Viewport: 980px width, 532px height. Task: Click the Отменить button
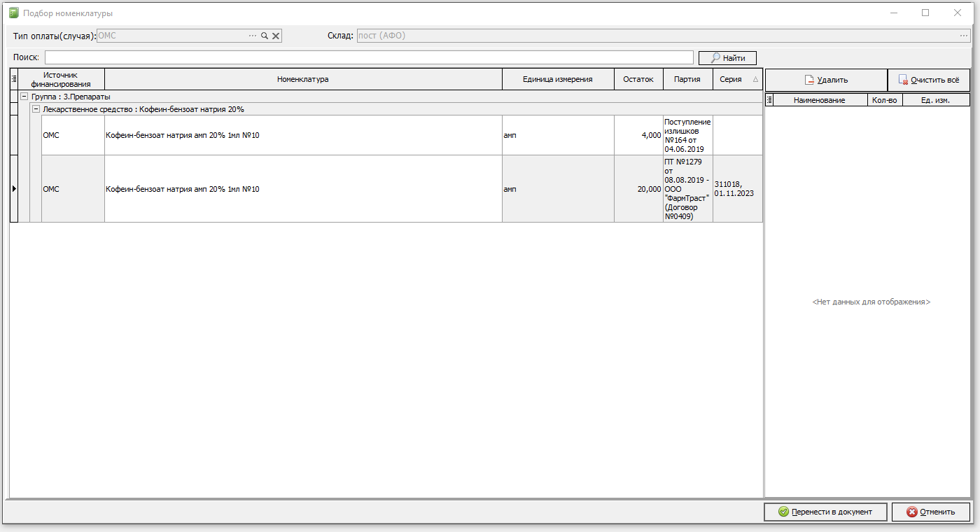pyautogui.click(x=931, y=512)
